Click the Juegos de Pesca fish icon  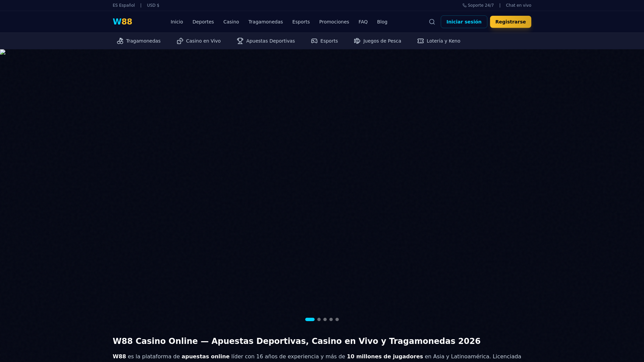coord(357,41)
